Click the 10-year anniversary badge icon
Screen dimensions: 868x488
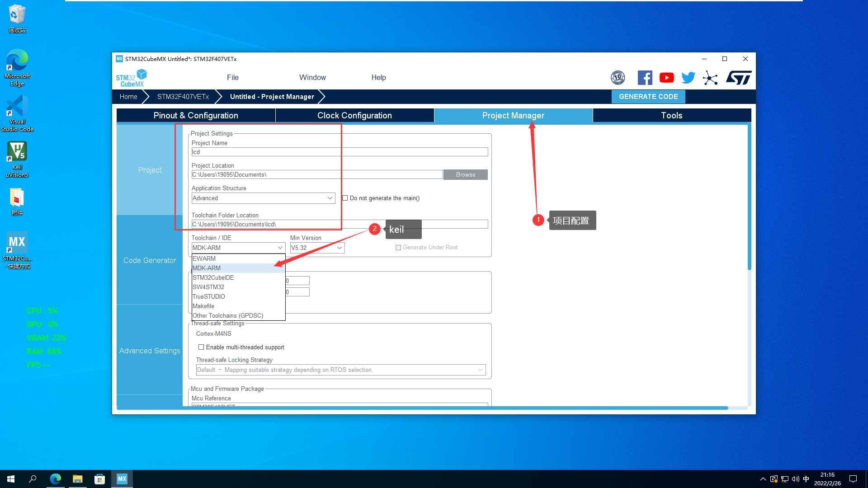pos(618,78)
